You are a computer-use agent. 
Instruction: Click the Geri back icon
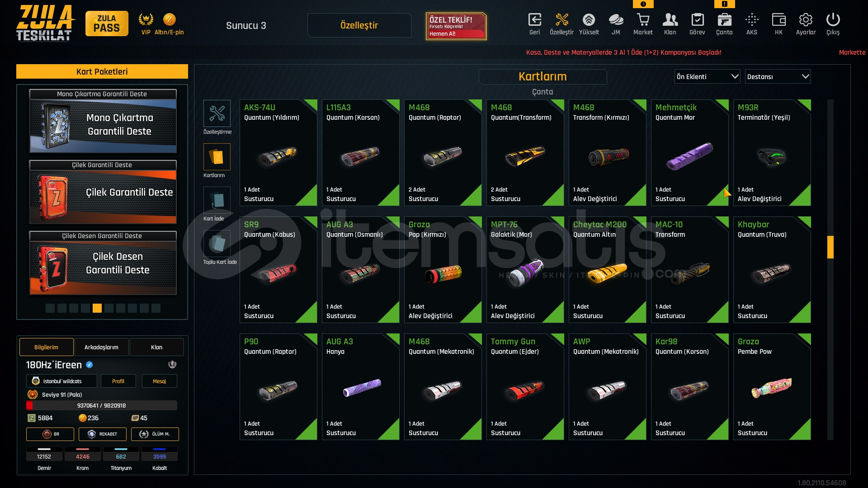(x=534, y=20)
